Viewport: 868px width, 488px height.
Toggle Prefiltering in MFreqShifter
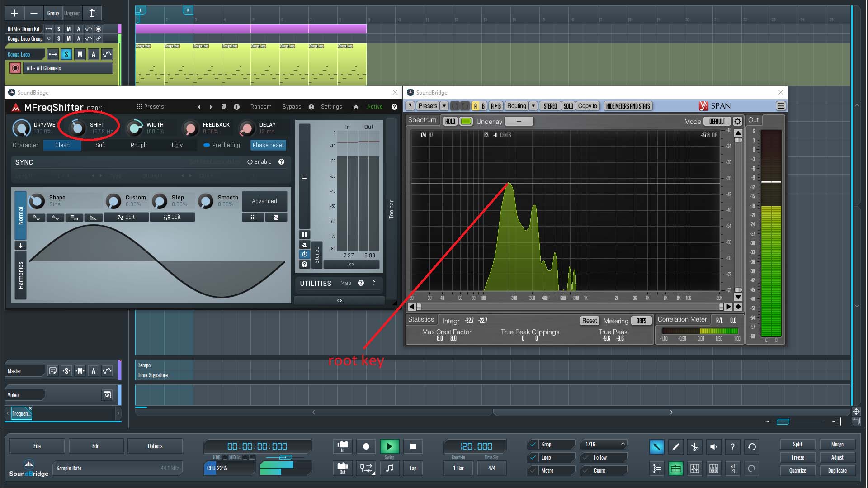point(222,145)
